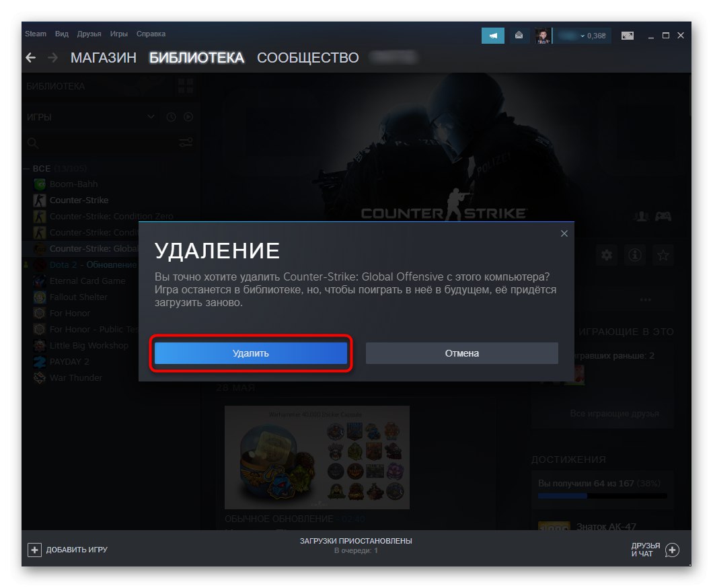Click the multiplayer people icon
This screenshot has height=588, width=713.
point(642,216)
